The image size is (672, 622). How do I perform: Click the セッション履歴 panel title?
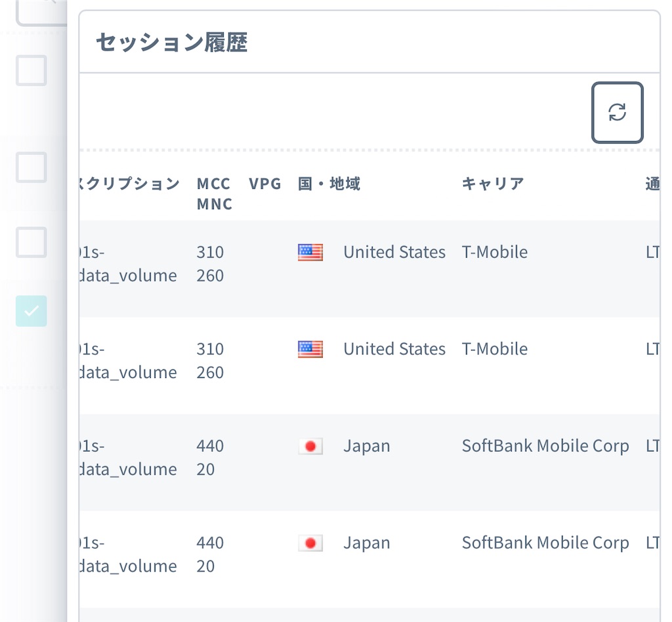pos(172,43)
